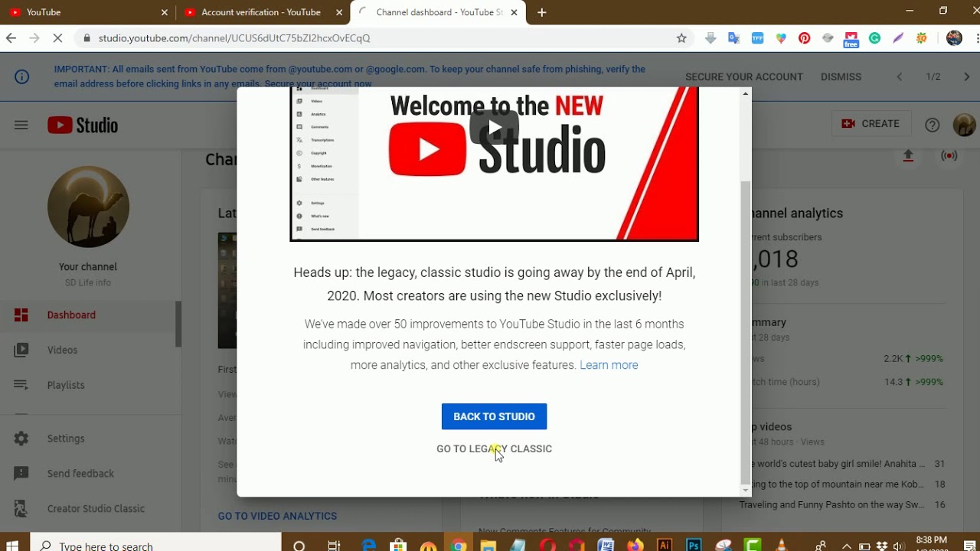Open 'Traveling and Funny Pashto' top video
The width and height of the screenshot is (980, 551).
coord(833,505)
